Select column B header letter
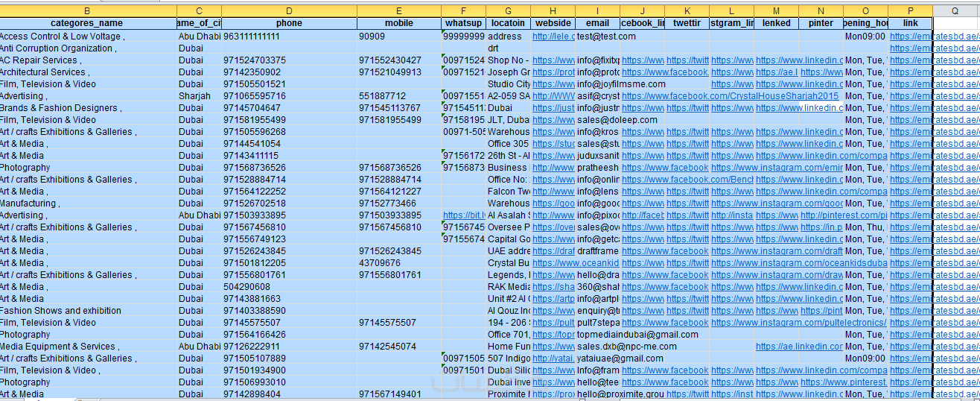 tap(88, 11)
